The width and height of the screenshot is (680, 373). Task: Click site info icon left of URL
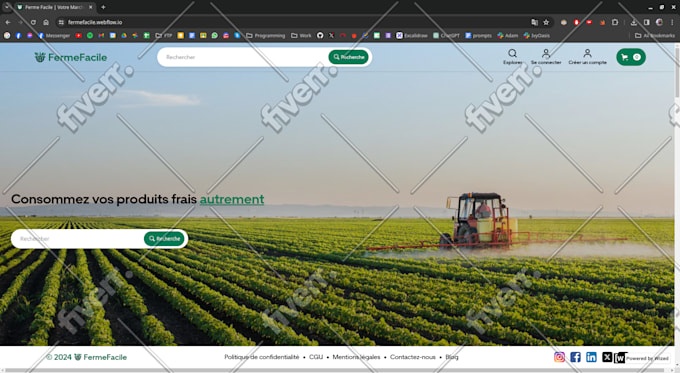point(61,22)
